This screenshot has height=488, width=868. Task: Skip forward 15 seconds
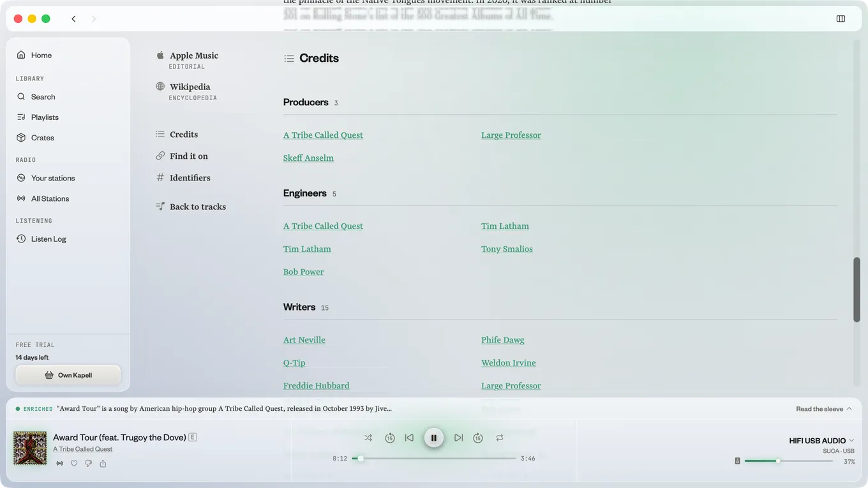pos(478,438)
